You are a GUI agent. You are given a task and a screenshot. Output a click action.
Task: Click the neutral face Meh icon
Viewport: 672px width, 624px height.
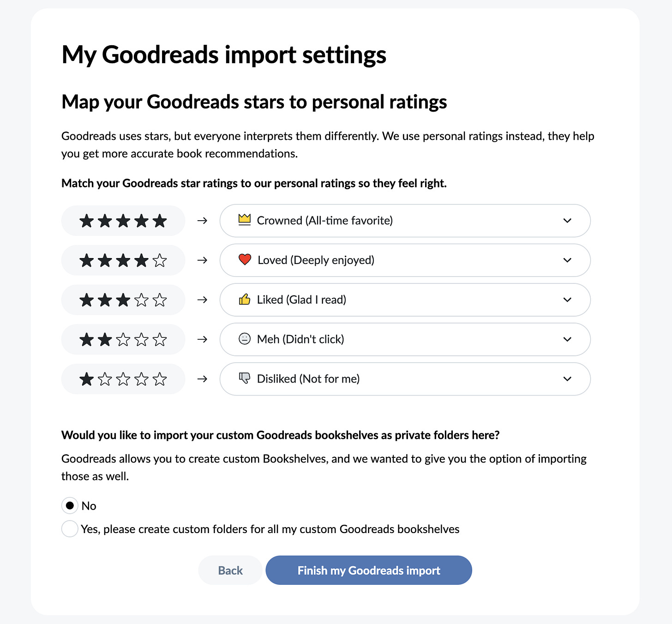(x=244, y=339)
